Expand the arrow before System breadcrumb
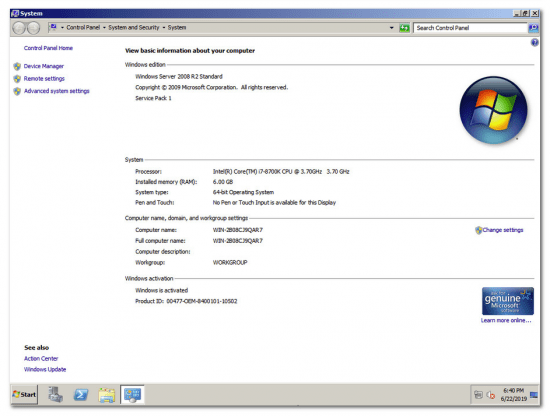Screen dimensions: 550x416 click(163, 28)
